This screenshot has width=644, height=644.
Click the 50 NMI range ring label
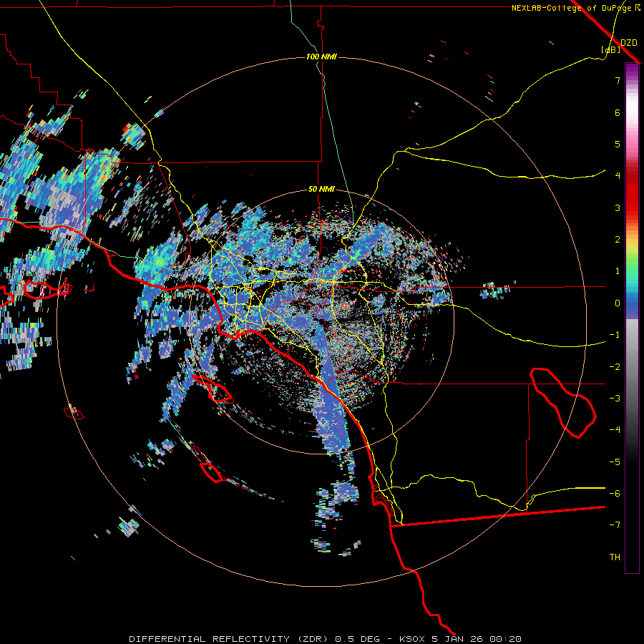point(321,190)
